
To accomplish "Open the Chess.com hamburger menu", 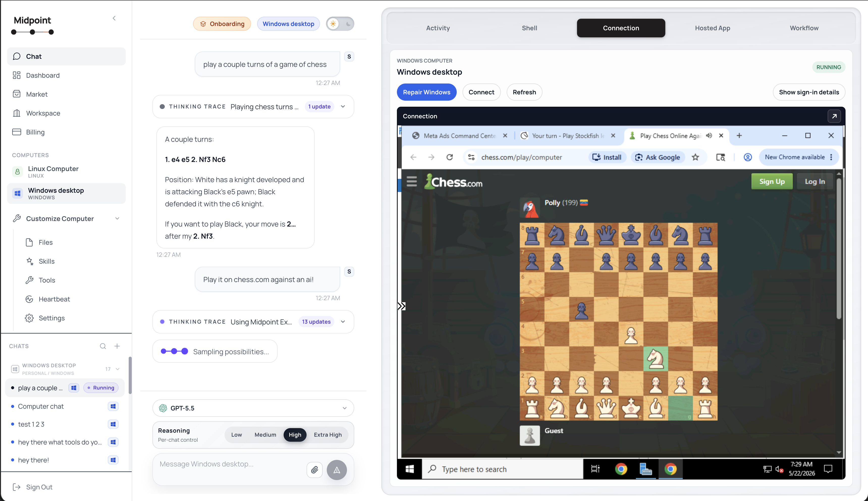I will coord(412,181).
